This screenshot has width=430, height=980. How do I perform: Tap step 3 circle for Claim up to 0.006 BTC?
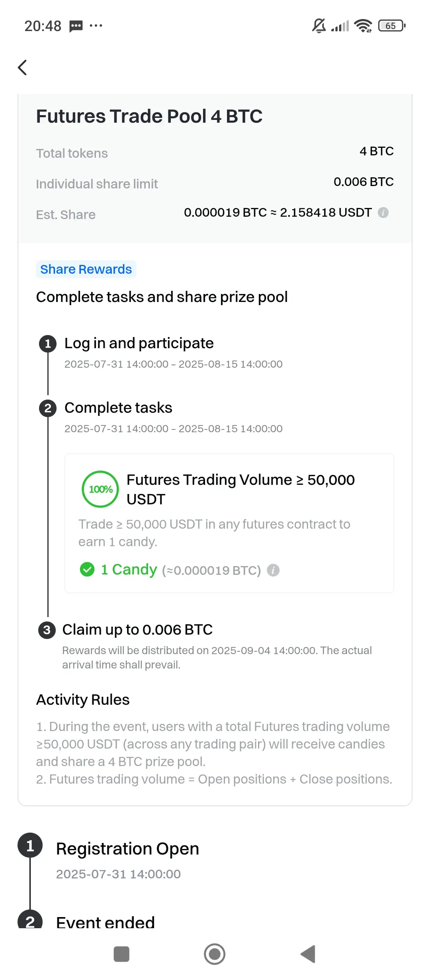tap(47, 630)
